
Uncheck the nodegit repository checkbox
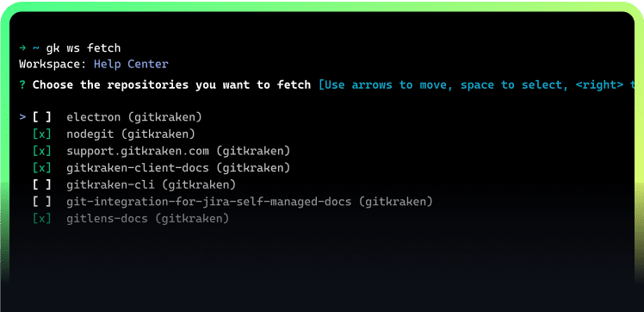pos(42,134)
